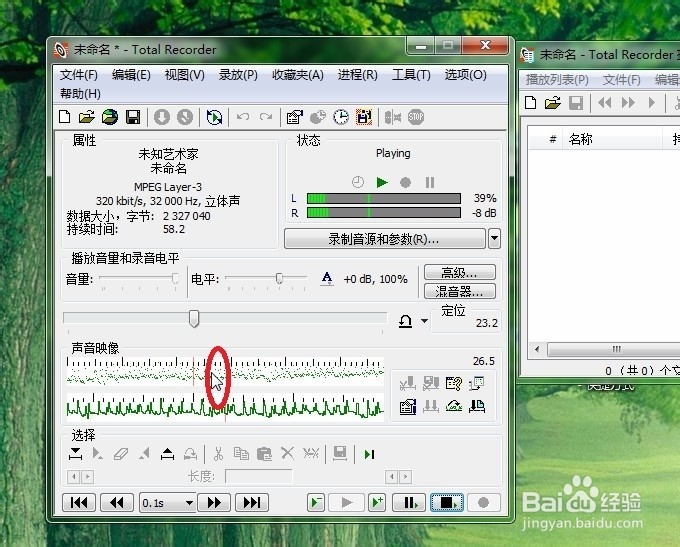
Task: Create a new file in main toolbar
Action: 65,117
